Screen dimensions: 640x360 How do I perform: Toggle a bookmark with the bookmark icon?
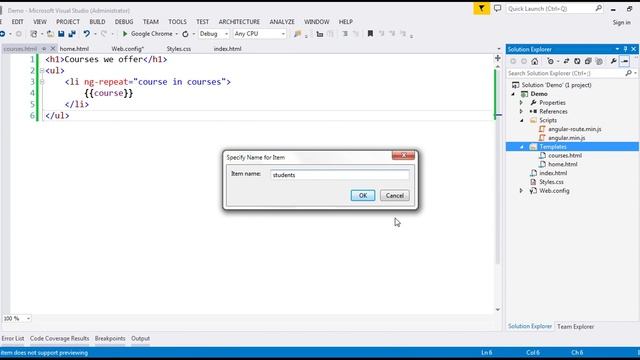point(370,34)
